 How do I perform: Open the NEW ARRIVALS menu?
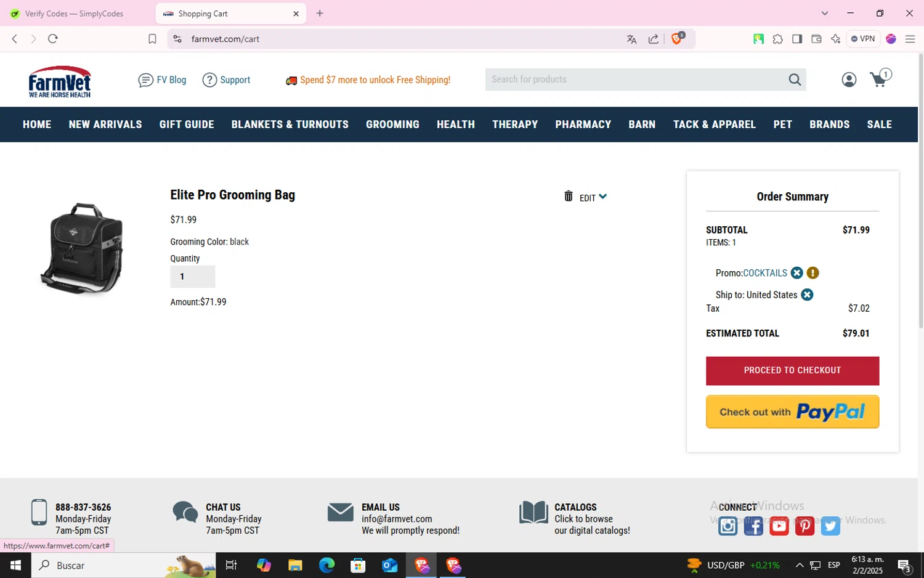105,124
